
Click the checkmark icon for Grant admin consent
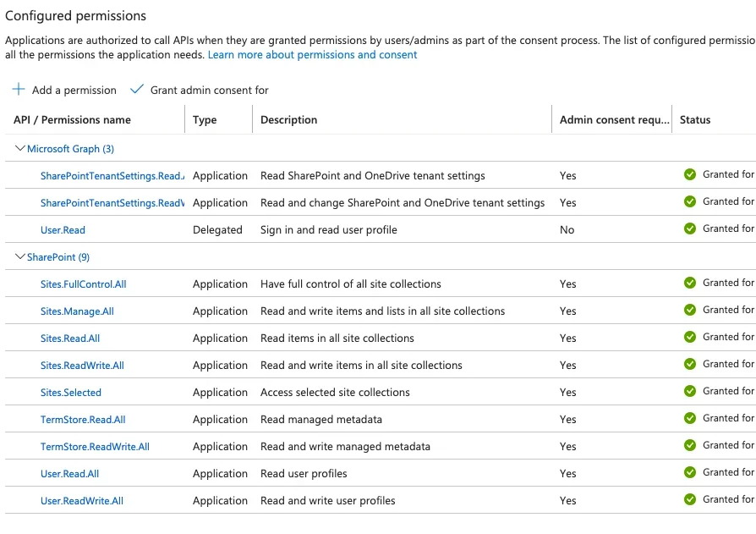coord(137,90)
